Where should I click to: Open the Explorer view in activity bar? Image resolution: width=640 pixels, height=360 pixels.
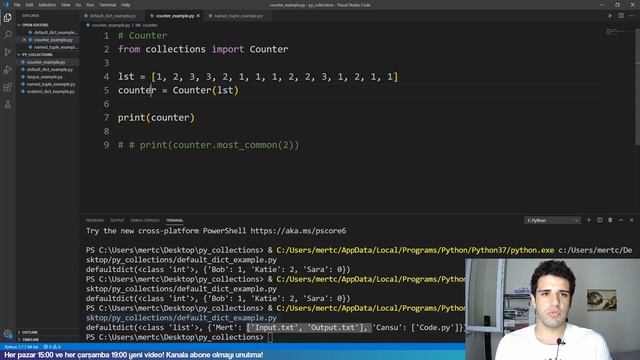[x=7, y=18]
